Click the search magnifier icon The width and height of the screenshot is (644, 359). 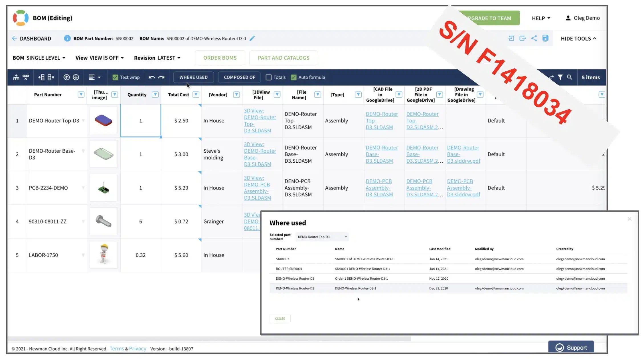point(570,77)
